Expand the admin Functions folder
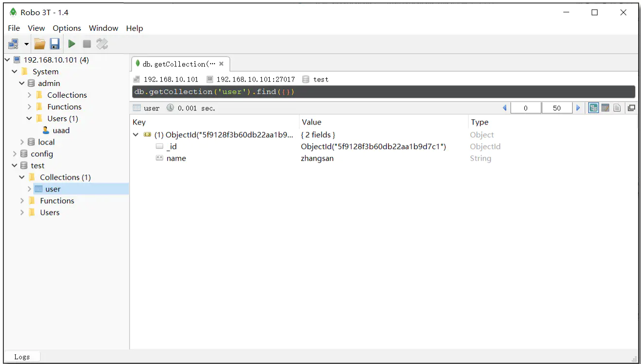 [29, 107]
